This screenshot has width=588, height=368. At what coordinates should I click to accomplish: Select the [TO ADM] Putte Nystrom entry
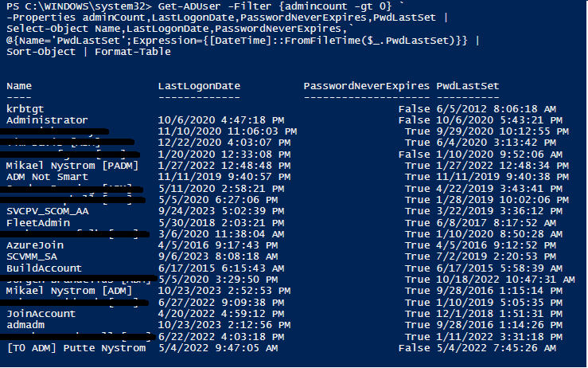[76, 348]
